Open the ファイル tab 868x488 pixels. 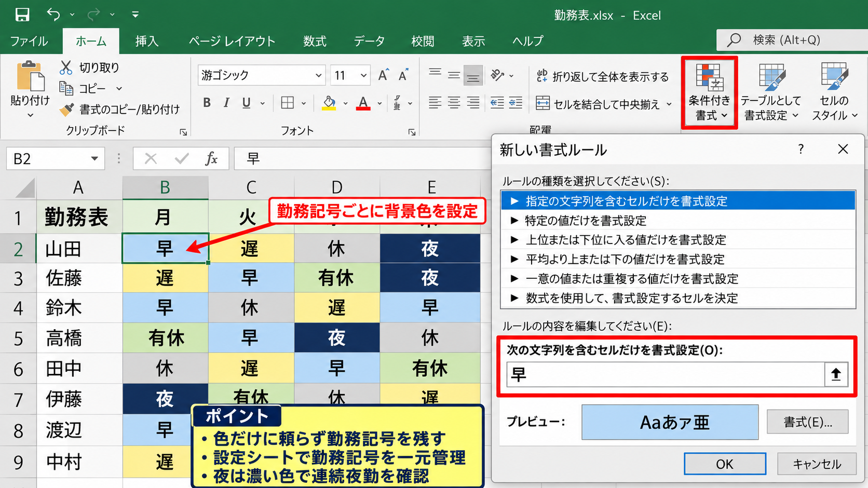tap(29, 41)
